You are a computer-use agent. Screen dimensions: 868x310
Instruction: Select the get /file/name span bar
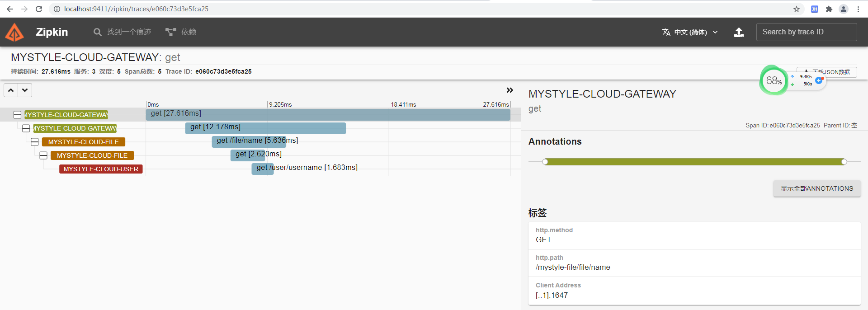pyautogui.click(x=249, y=141)
